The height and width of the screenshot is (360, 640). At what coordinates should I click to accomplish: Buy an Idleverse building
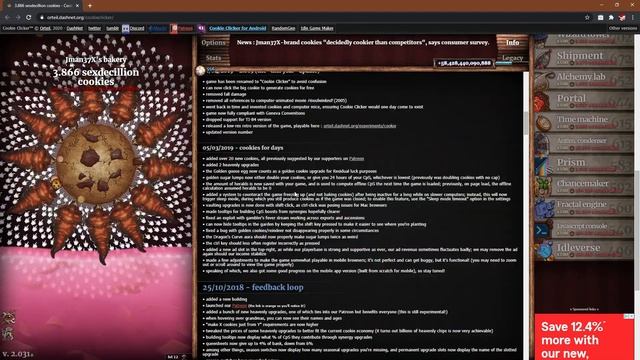(584, 249)
